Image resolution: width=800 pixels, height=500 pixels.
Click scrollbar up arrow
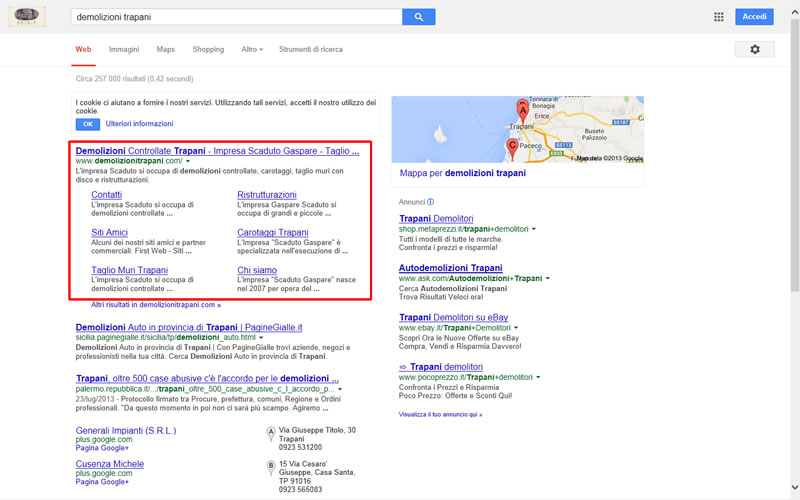pyautogui.click(x=794, y=13)
